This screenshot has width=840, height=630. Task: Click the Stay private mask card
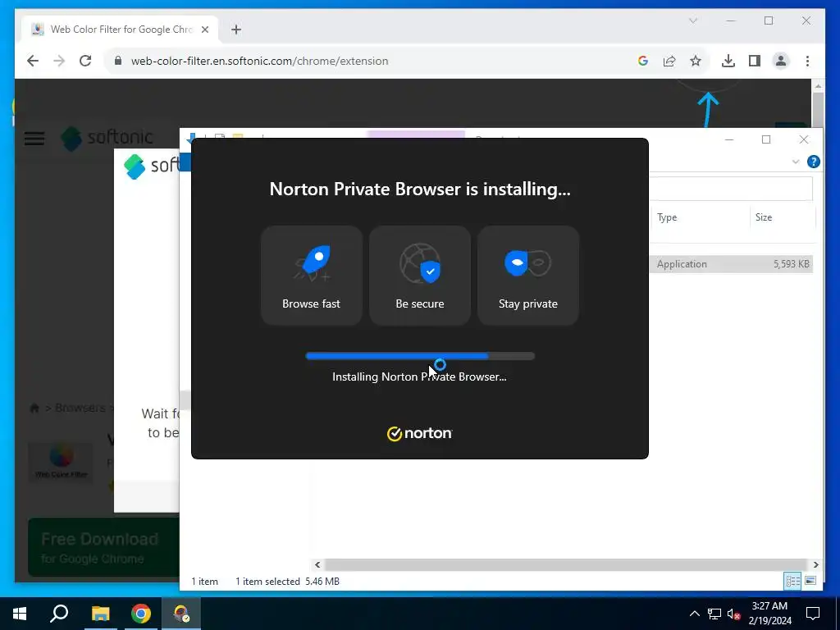click(x=527, y=276)
